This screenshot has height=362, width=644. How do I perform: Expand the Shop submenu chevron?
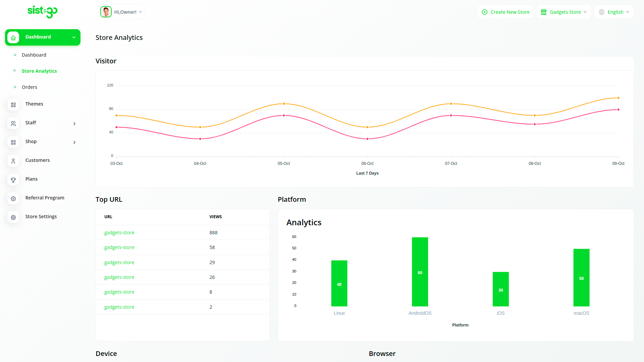74,142
